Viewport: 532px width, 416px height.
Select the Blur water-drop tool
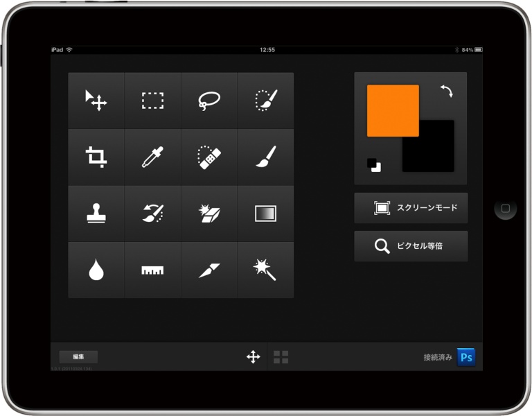point(96,270)
